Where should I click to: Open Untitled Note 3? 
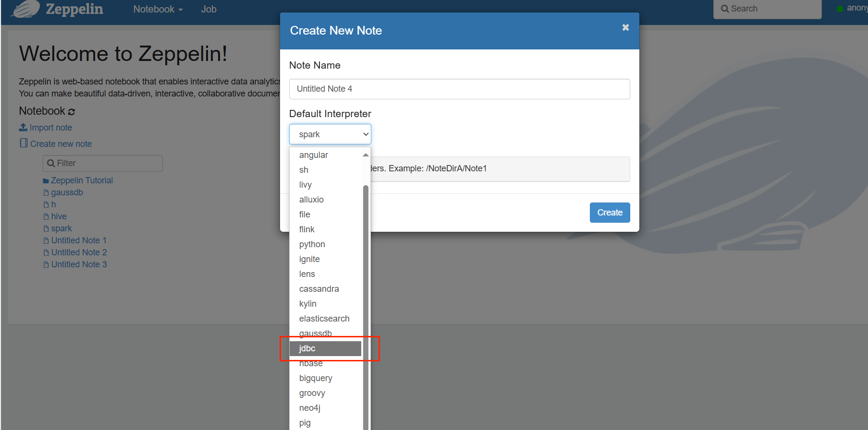pos(79,264)
